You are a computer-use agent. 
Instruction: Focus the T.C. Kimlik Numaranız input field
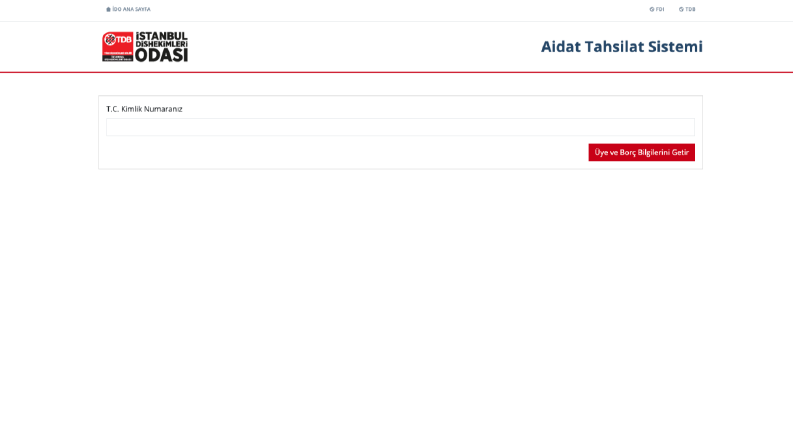400,127
